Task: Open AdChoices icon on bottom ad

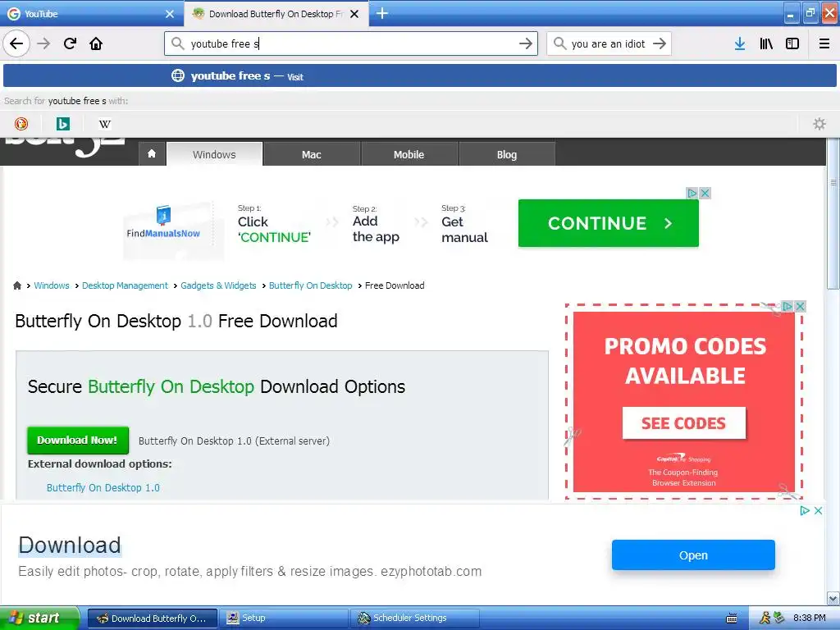Action: [x=805, y=510]
